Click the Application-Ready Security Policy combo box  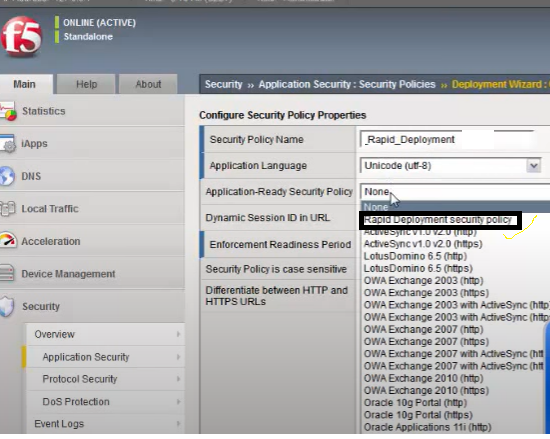click(455, 191)
